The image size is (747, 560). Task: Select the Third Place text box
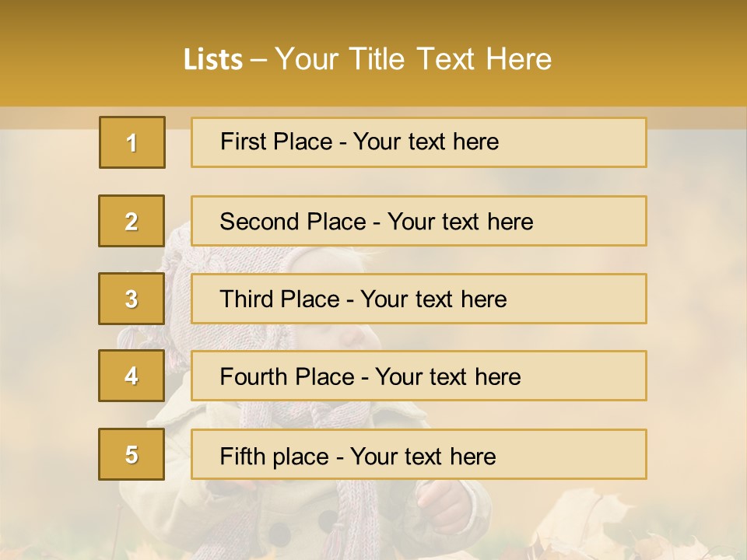click(419, 299)
